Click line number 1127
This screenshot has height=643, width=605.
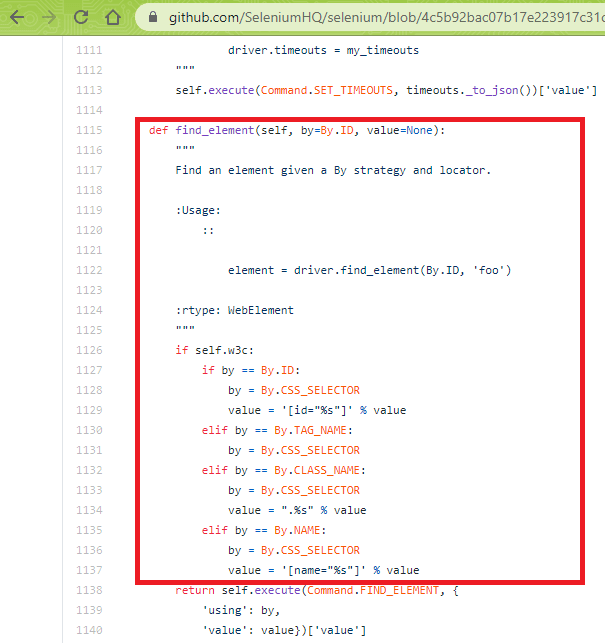click(x=89, y=370)
